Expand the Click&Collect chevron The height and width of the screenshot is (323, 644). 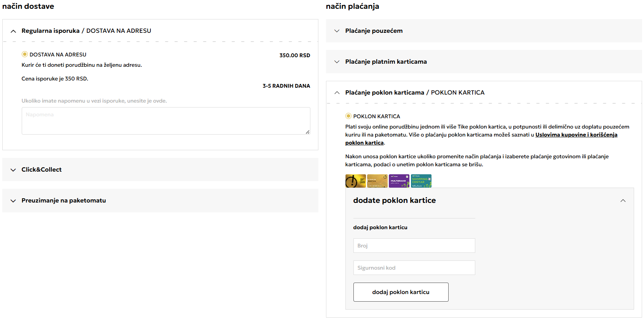click(13, 170)
